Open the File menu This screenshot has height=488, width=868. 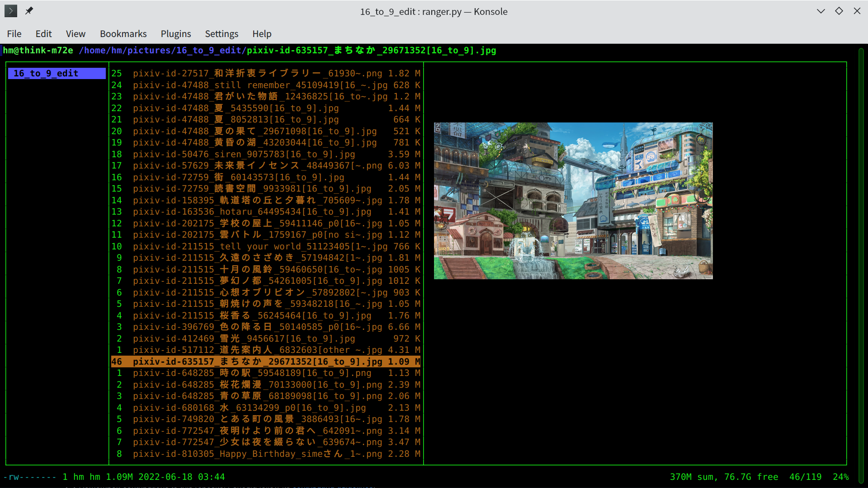click(14, 33)
